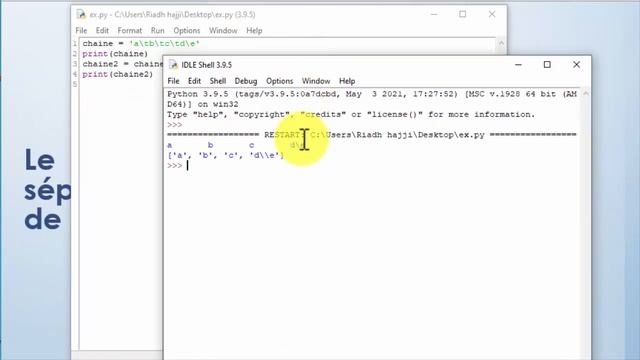Open Options menu in IDLE Shell window
This screenshot has height=360, width=640.
280,81
